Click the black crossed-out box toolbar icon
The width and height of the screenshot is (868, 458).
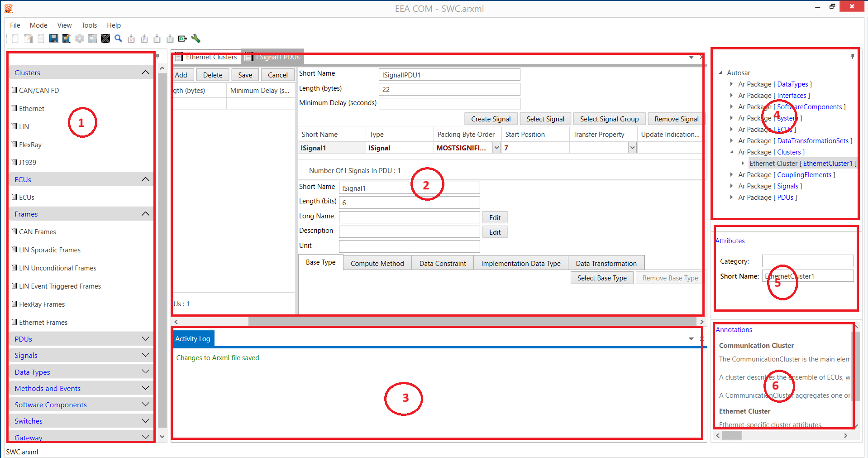coord(105,39)
